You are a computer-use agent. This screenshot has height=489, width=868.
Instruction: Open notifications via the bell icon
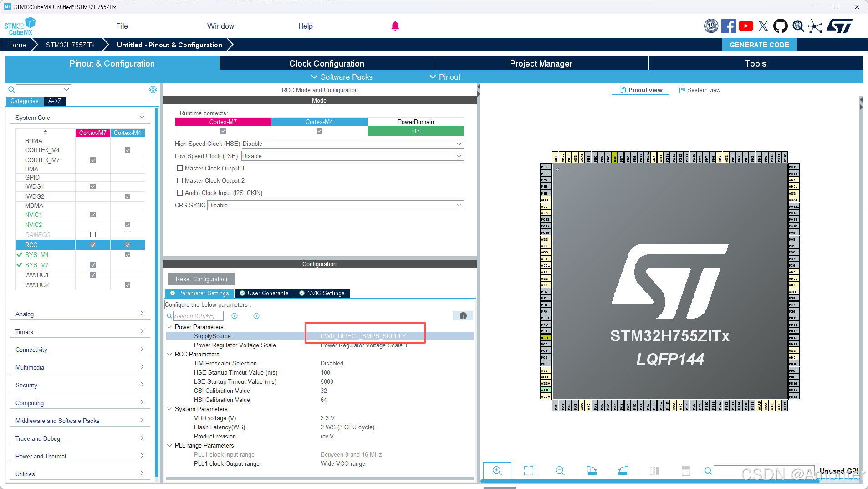(395, 26)
